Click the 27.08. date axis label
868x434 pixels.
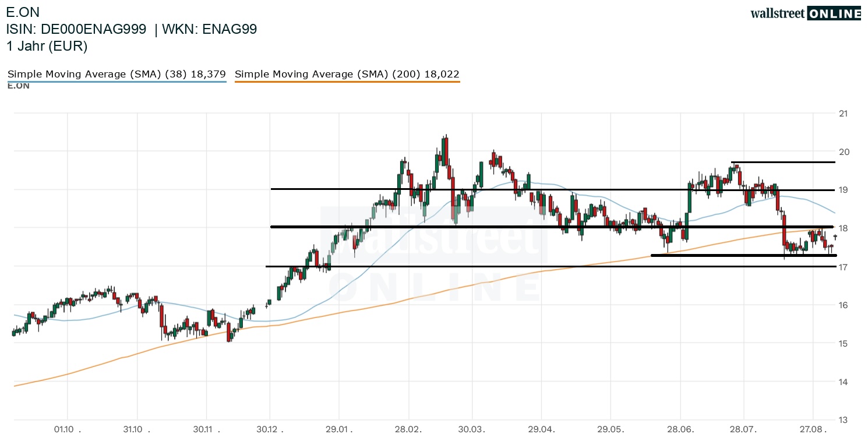pos(814,429)
